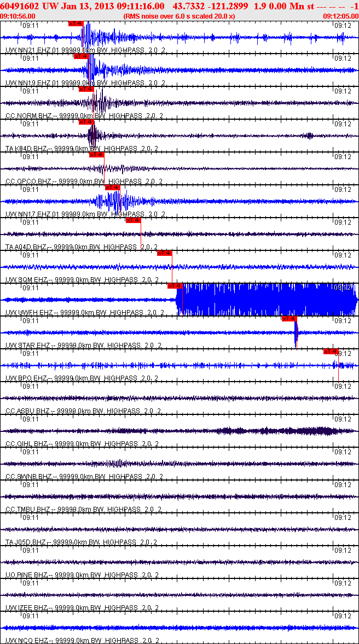Click the CC SWNB BHZ station label

point(84,477)
